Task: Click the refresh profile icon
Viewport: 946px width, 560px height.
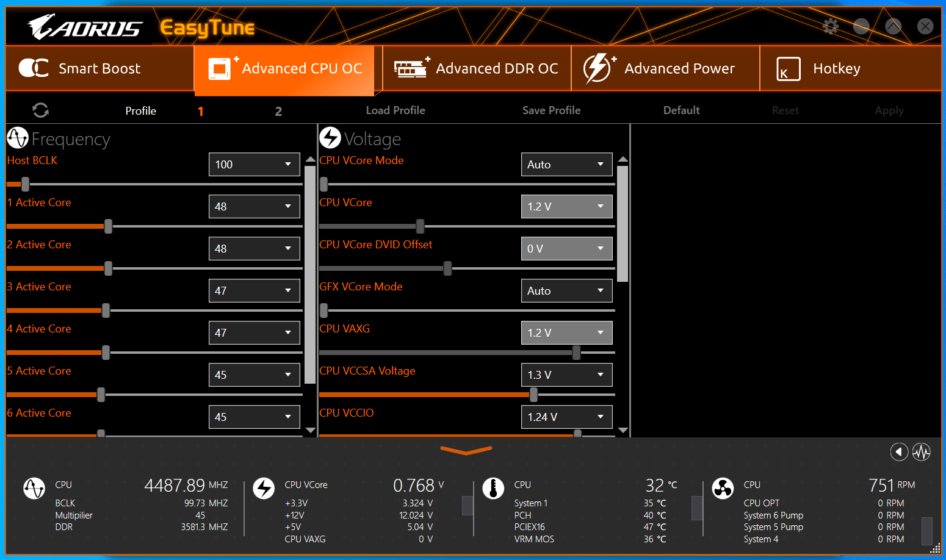Action: 40,110
